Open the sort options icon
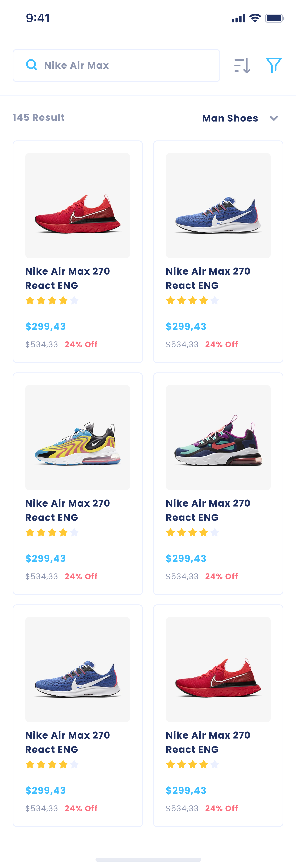Viewport: 296px width, 868px height. [242, 65]
